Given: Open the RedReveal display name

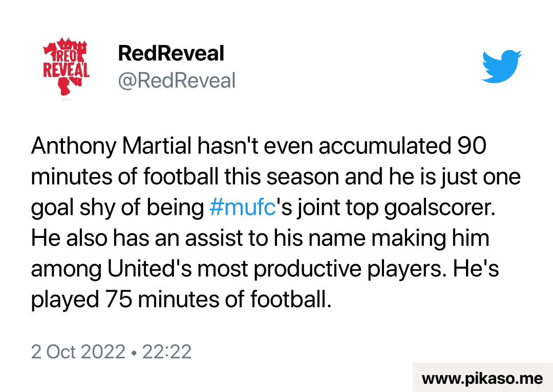Looking at the screenshot, I should pyautogui.click(x=171, y=53).
